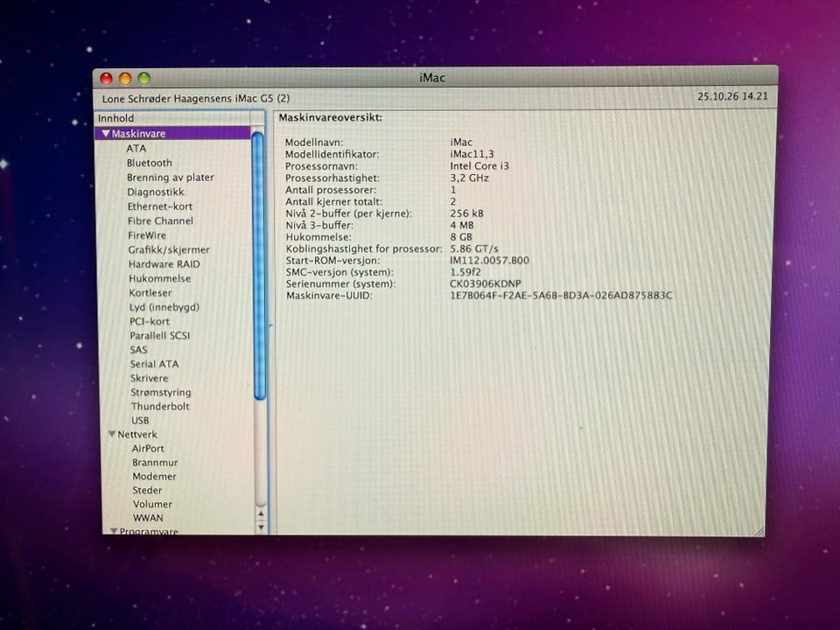The width and height of the screenshot is (840, 630).
Task: Click the Innhold column header
Action: tap(172, 118)
